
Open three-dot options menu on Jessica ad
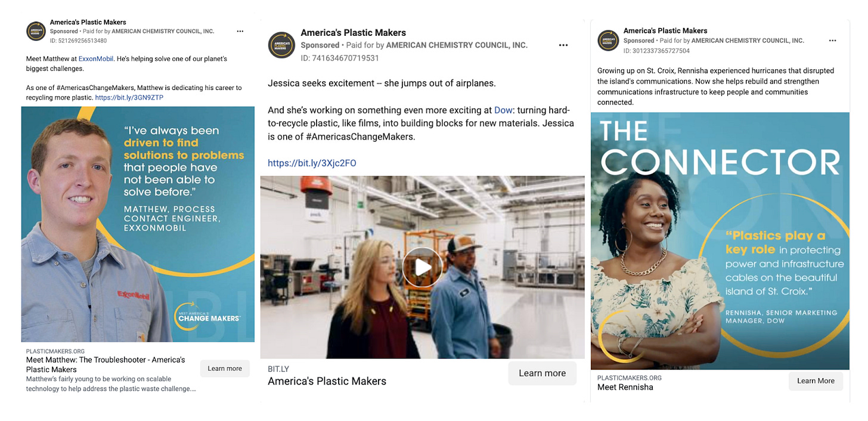(x=563, y=45)
